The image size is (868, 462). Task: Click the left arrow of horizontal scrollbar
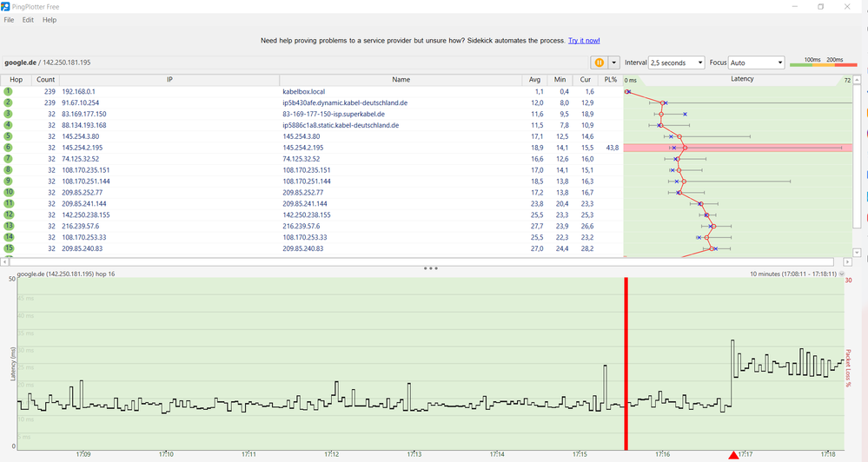[x=5, y=261]
